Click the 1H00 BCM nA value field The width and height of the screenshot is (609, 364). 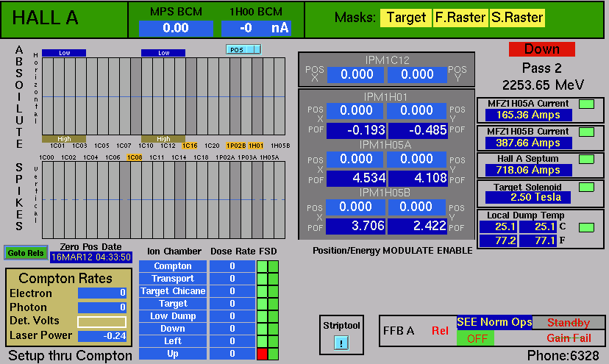pos(256,29)
